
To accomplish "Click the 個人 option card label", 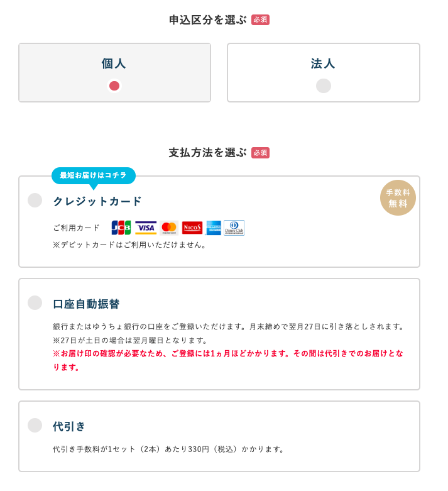I will click(x=114, y=63).
